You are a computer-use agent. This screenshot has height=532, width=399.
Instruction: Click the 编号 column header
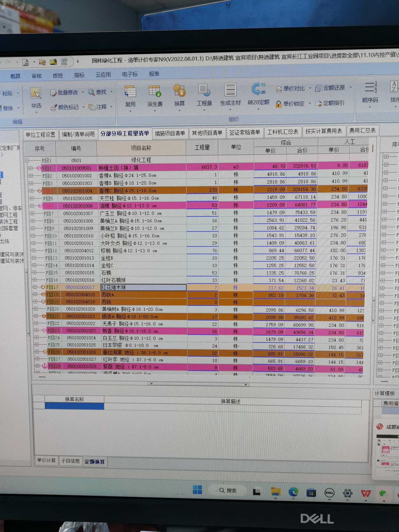pyautogui.click(x=76, y=149)
